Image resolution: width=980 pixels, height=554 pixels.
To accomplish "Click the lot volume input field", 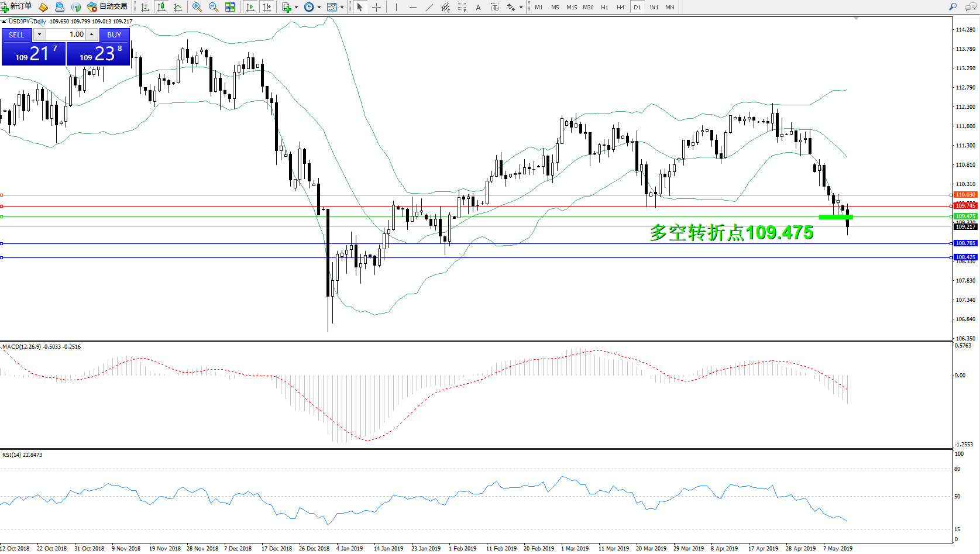I will [66, 35].
